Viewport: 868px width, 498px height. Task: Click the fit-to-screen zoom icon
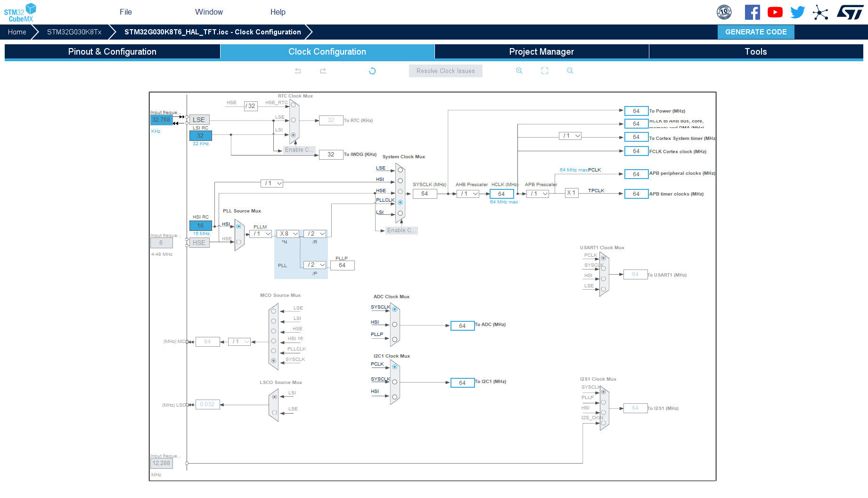point(544,71)
